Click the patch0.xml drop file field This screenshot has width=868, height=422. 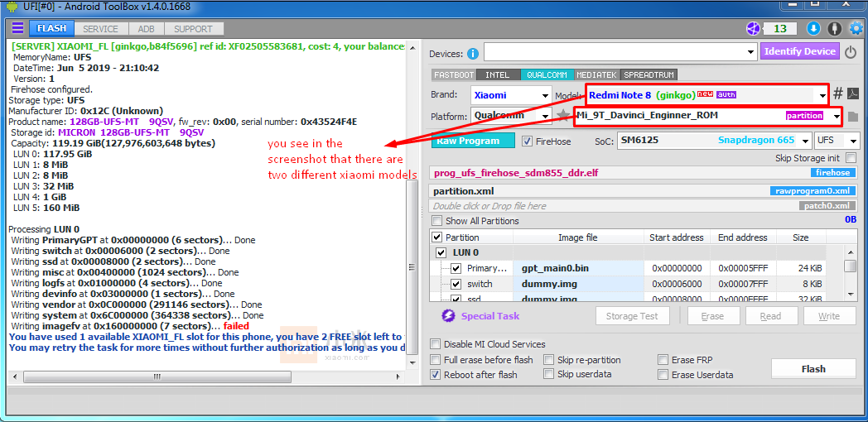[x=642, y=206]
